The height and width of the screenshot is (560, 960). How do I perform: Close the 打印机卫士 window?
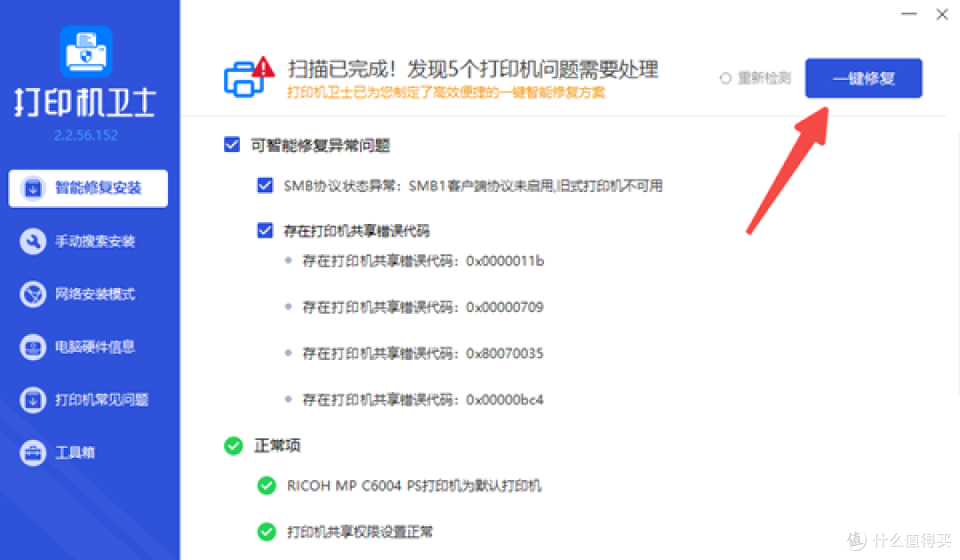(942, 14)
